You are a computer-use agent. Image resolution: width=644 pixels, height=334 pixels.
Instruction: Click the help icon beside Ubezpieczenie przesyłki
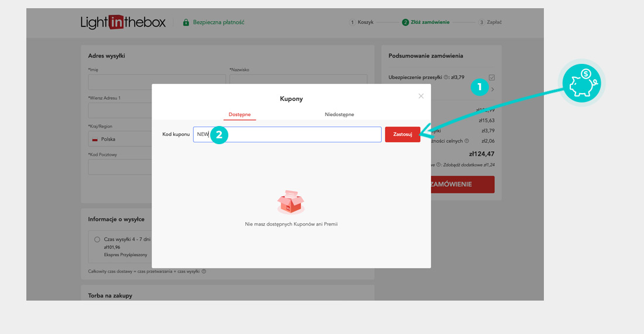pyautogui.click(x=446, y=77)
